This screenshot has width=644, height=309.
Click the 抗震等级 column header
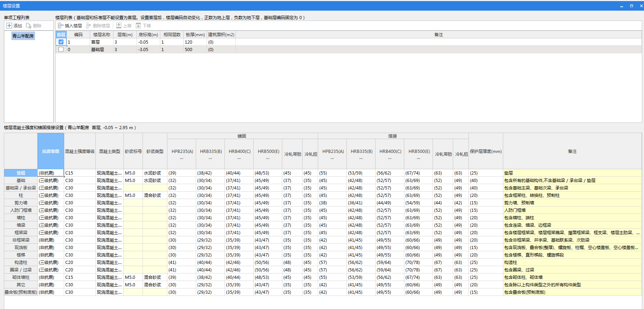[51, 151]
